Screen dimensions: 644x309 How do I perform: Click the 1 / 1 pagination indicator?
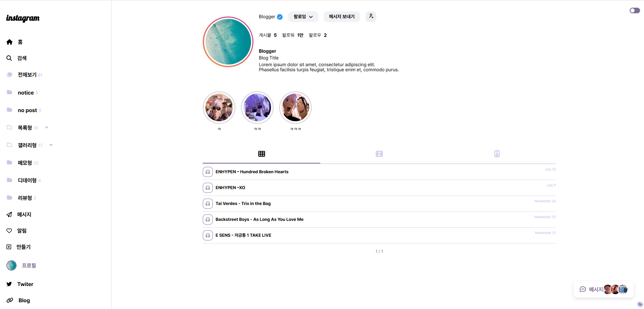tap(379, 252)
